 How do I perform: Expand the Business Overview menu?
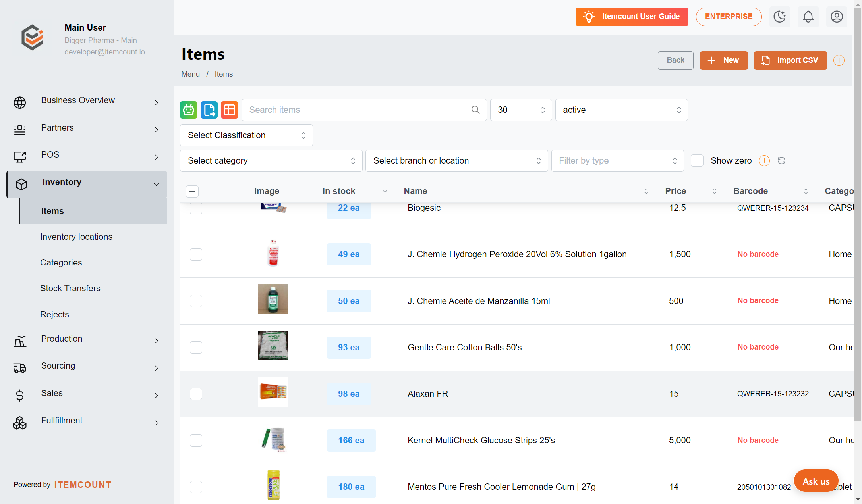pyautogui.click(x=87, y=102)
